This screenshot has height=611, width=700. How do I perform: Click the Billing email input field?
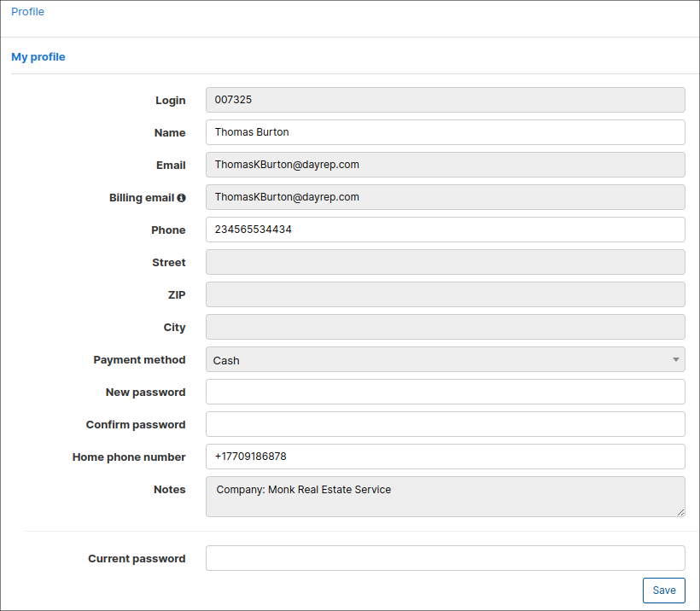(444, 197)
